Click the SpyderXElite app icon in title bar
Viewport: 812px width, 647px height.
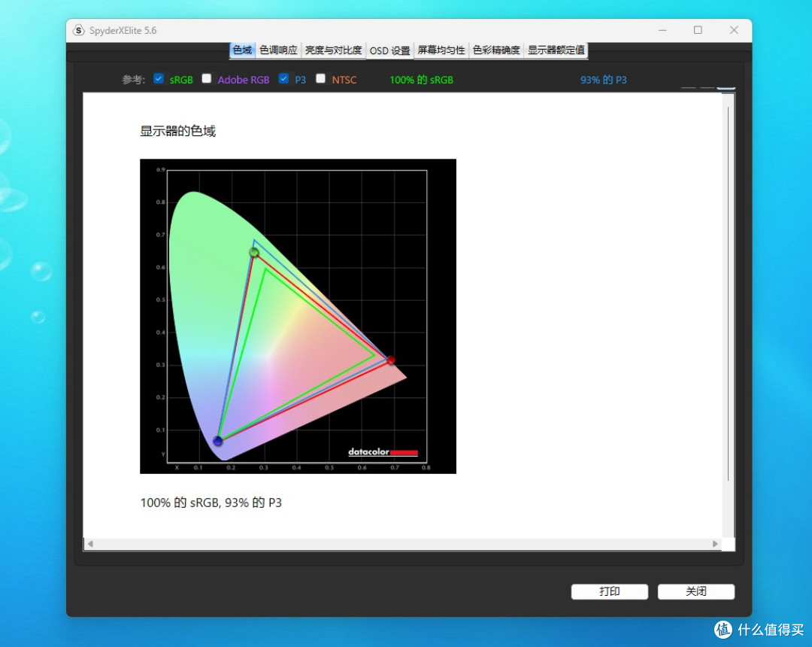tap(78, 31)
